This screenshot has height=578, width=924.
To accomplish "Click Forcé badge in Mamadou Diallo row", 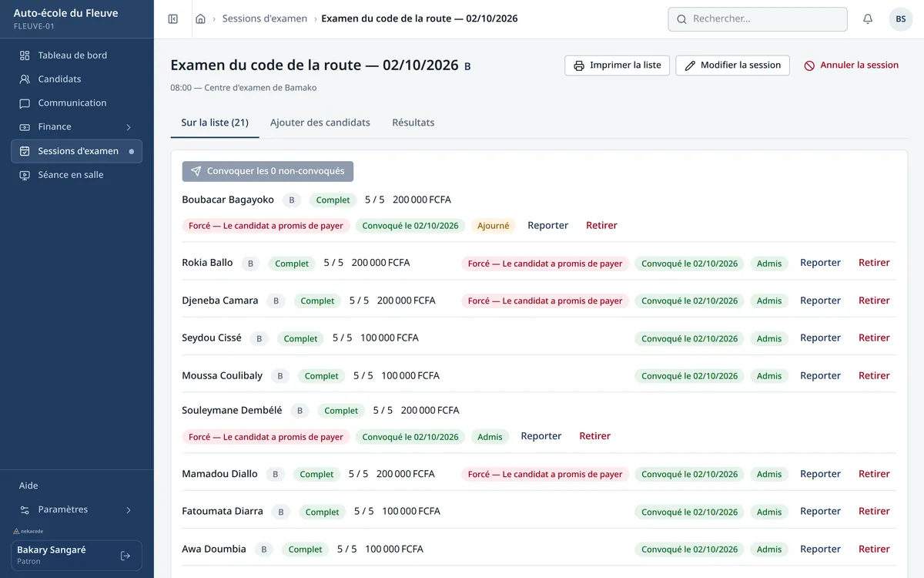I will point(545,474).
